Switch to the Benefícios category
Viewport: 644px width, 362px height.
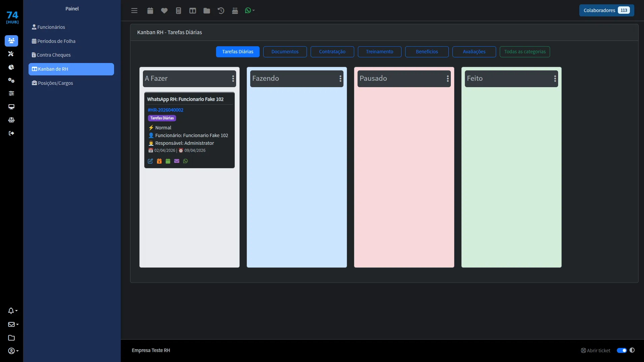[x=427, y=52]
